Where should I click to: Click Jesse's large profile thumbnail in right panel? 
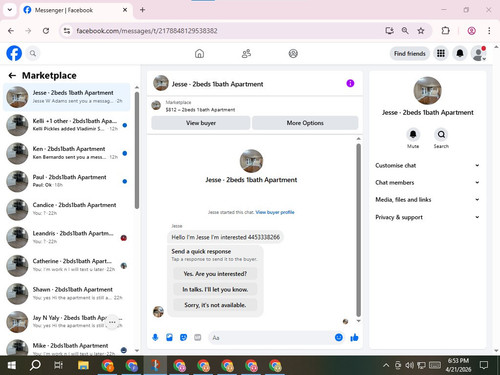point(427,91)
